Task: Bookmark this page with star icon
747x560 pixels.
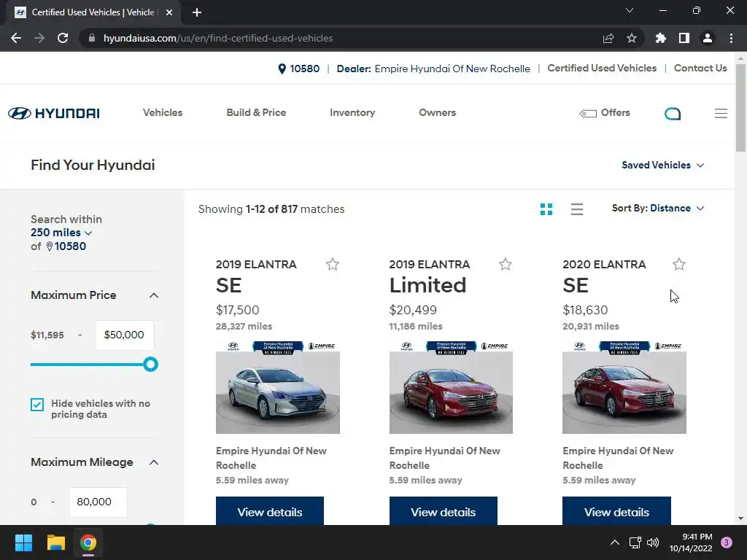Action: point(632,38)
